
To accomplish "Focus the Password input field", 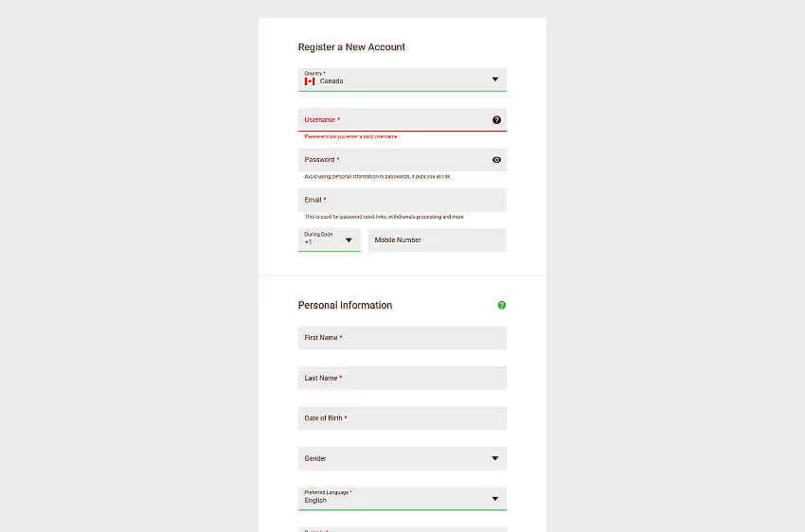I will point(393,160).
